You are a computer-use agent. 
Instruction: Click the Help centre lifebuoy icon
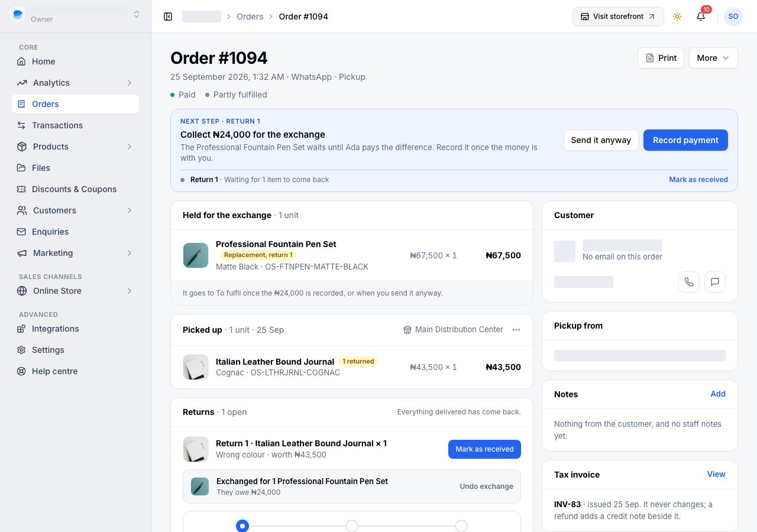(21, 371)
